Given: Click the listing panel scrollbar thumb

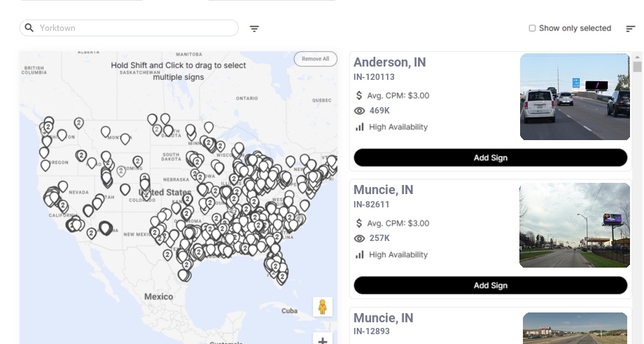Looking at the screenshot, I should 637,67.
